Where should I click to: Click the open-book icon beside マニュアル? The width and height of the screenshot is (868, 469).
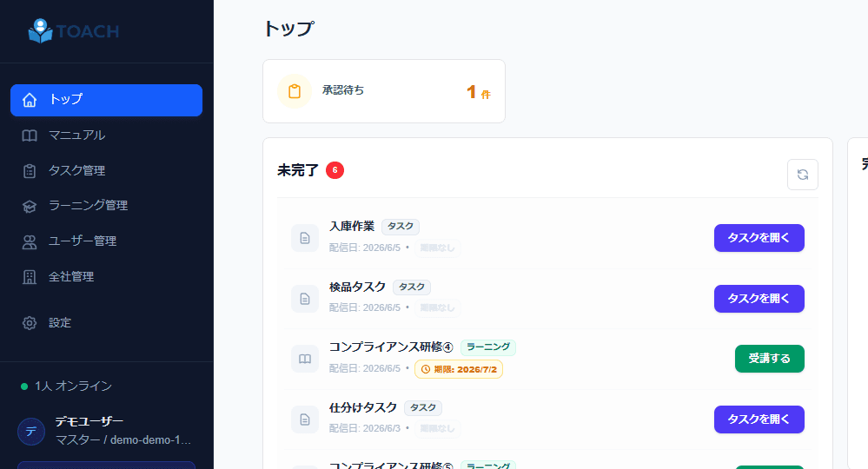(x=30, y=135)
